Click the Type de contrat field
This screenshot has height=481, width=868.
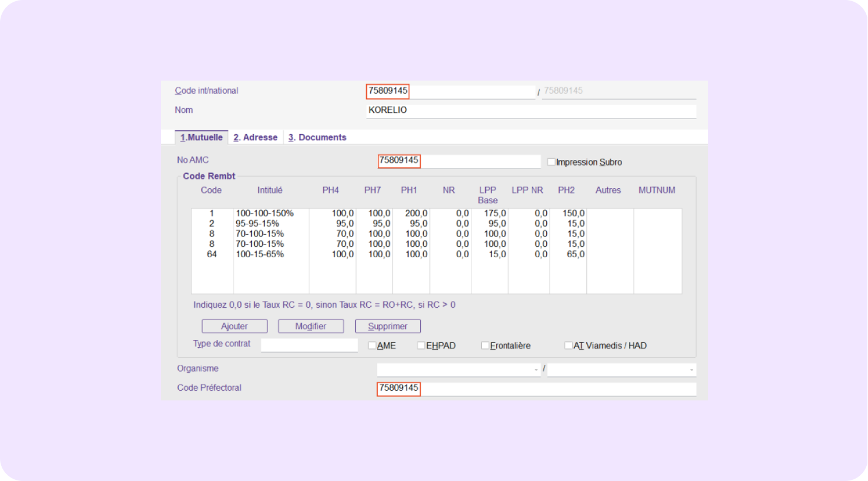point(309,345)
